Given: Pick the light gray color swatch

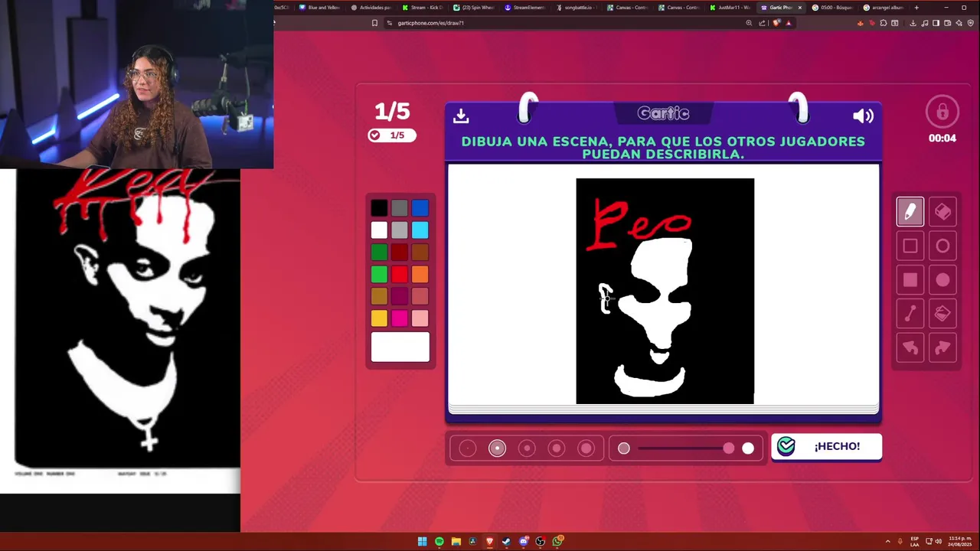Looking at the screenshot, I should coord(400,230).
